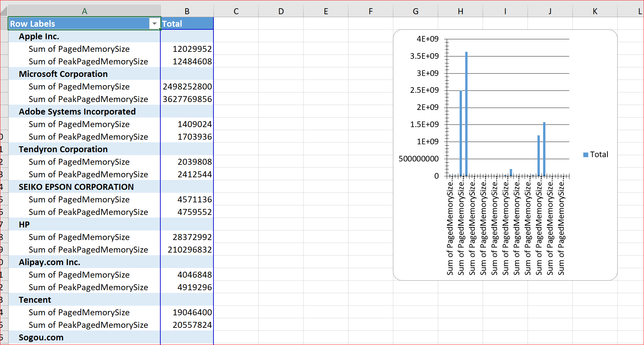Select cell with value 4571136
644x345 pixels.
coord(187,199)
